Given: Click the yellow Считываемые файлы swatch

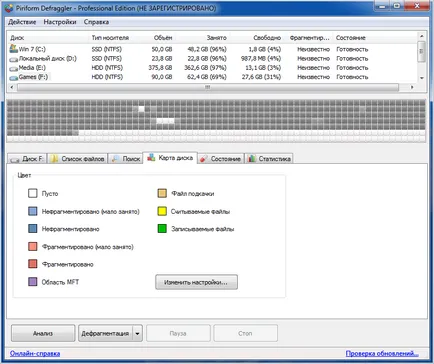Looking at the screenshot, I should tap(162, 211).
